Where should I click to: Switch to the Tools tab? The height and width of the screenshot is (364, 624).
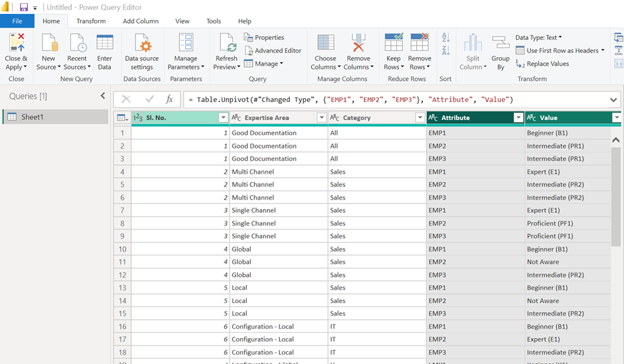coord(214,21)
